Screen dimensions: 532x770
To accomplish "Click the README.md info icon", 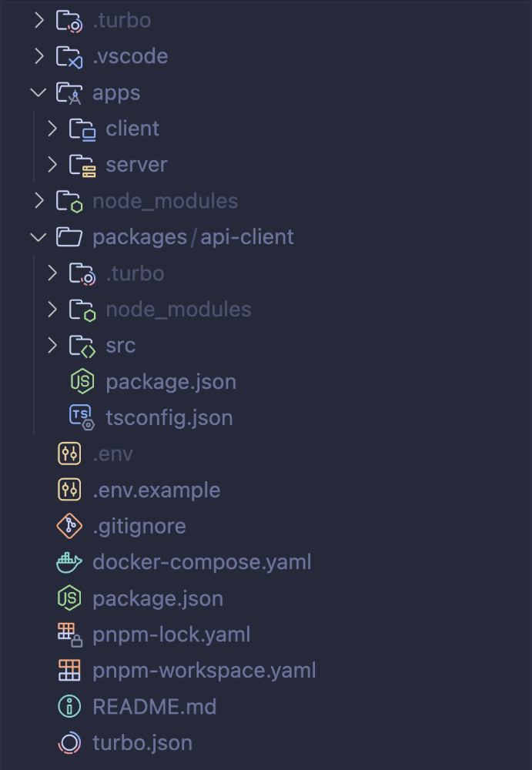I will 69,707.
